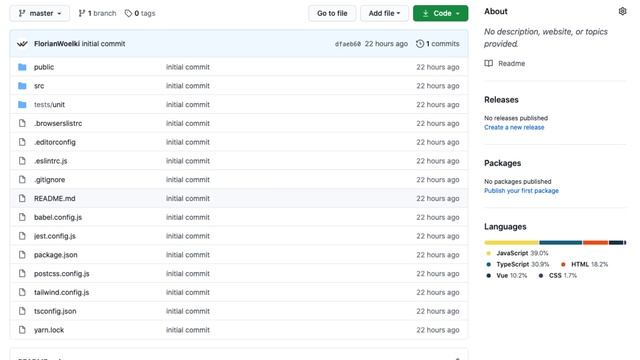Click the About settings gear icon

click(x=622, y=11)
